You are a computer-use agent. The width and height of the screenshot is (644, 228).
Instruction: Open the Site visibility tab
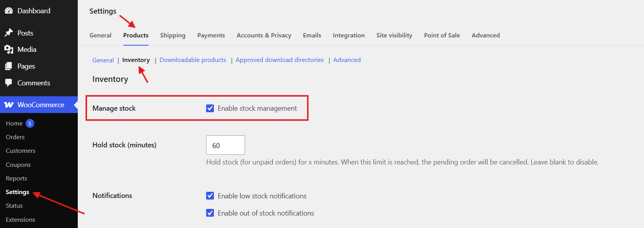pyautogui.click(x=394, y=35)
